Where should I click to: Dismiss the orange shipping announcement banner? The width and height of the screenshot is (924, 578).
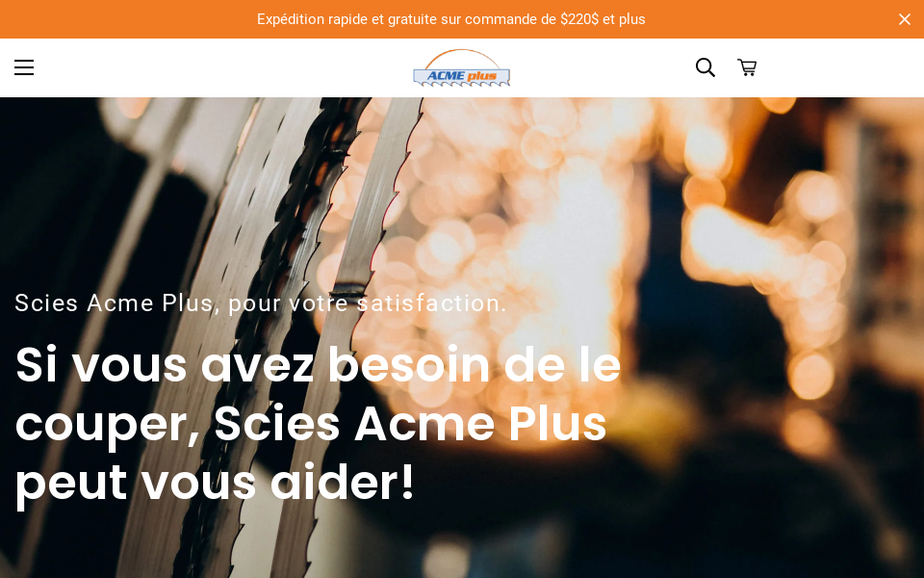click(905, 19)
